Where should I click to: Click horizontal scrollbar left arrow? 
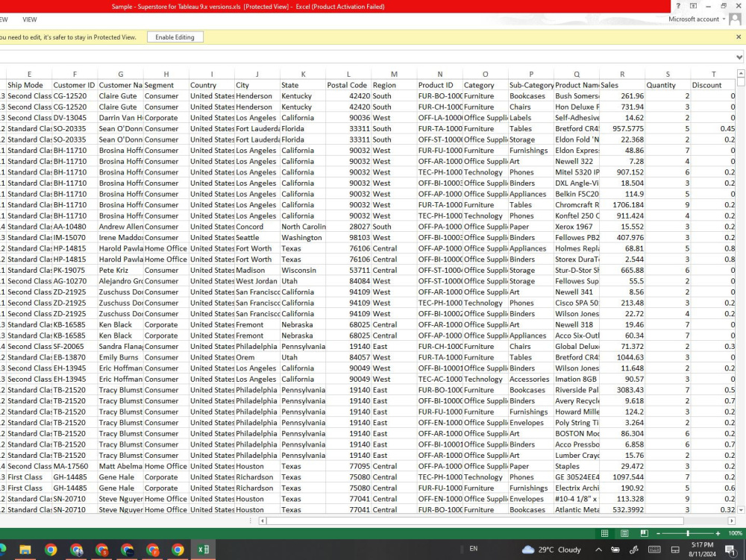pyautogui.click(x=262, y=521)
